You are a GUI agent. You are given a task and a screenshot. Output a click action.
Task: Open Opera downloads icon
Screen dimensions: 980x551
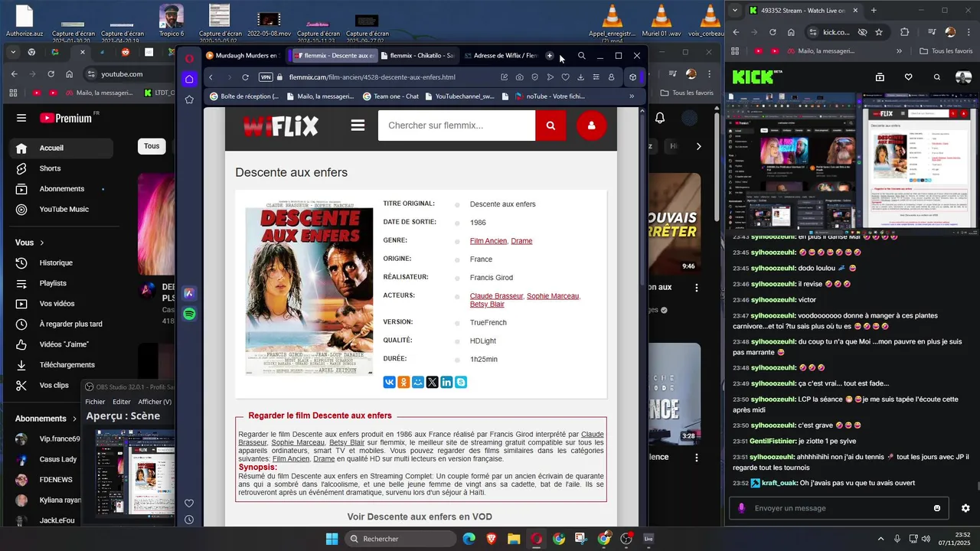point(580,77)
